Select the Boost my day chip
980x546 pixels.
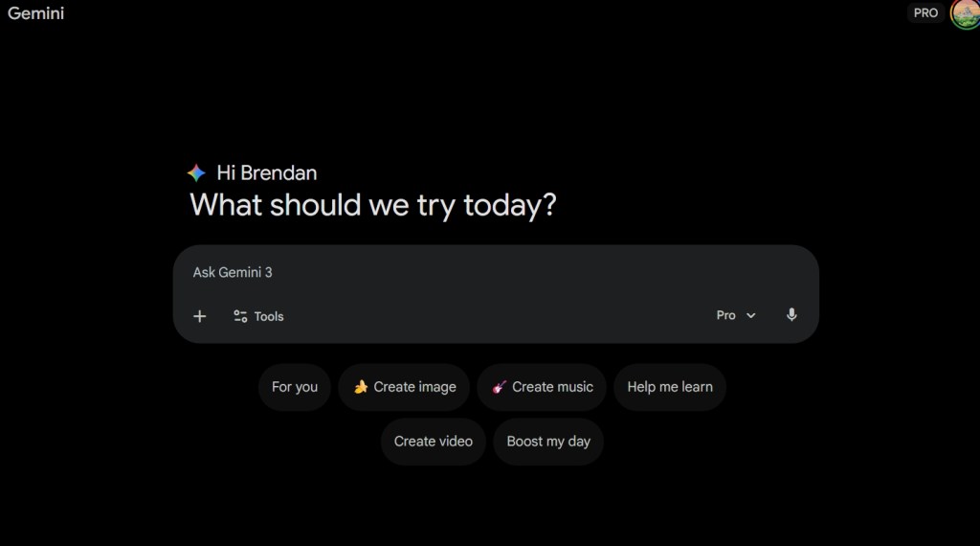pyautogui.click(x=548, y=442)
